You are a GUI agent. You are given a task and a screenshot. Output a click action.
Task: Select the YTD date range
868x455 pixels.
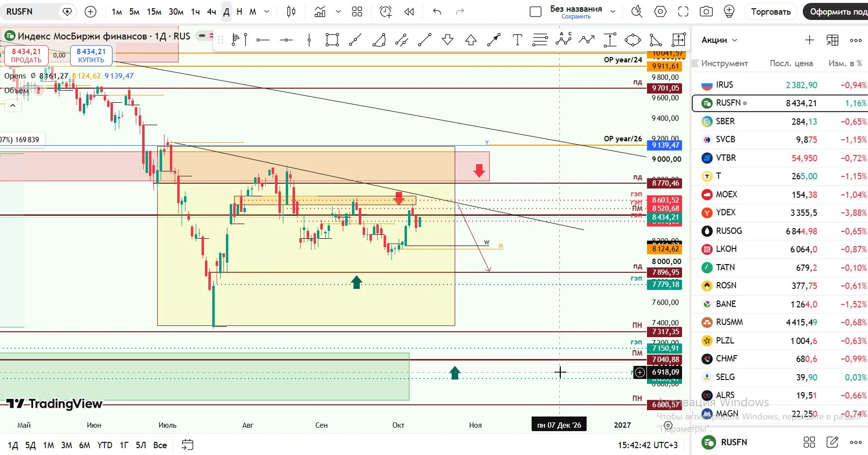[105, 445]
